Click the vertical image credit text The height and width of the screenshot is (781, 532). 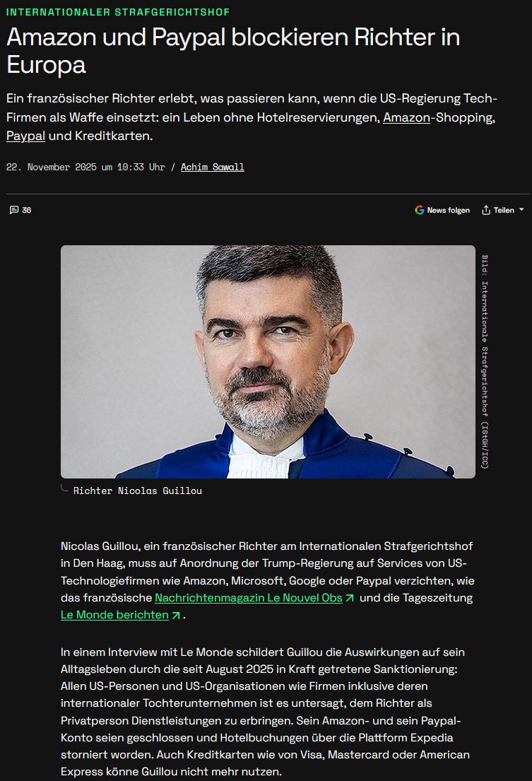click(485, 362)
